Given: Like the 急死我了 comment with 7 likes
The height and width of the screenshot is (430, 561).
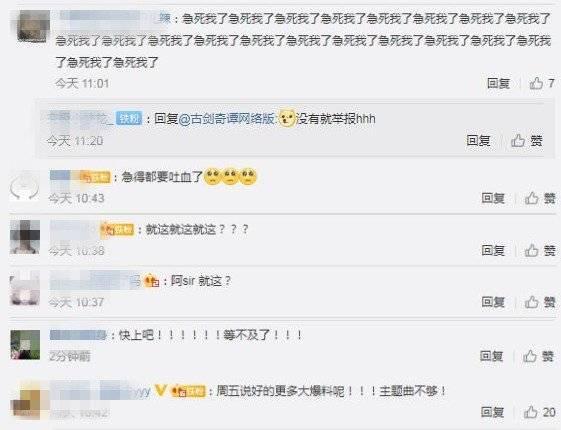Looking at the screenshot, I should pos(542,83).
